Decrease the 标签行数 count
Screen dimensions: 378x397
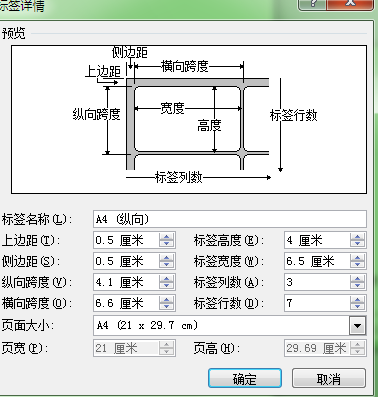[x=357, y=307]
